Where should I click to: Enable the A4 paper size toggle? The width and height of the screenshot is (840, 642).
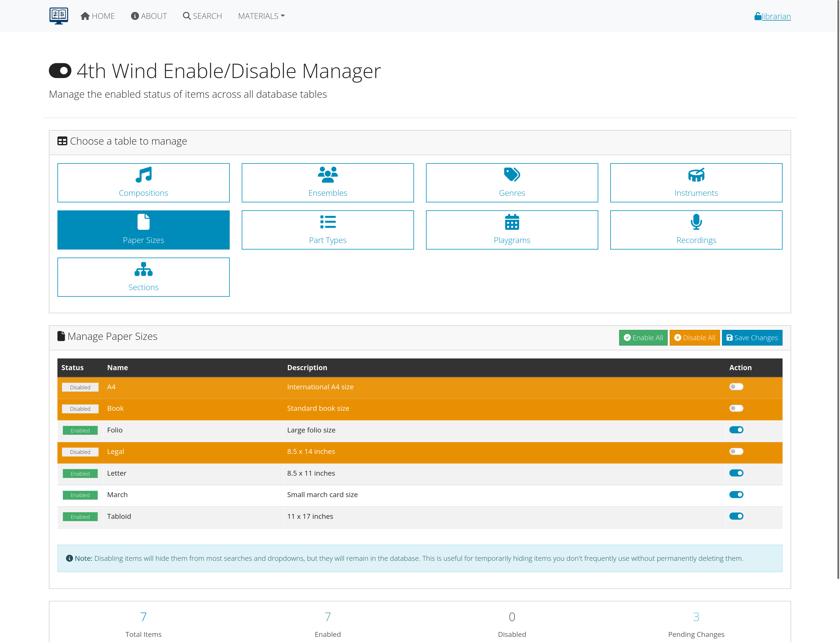[x=736, y=387]
